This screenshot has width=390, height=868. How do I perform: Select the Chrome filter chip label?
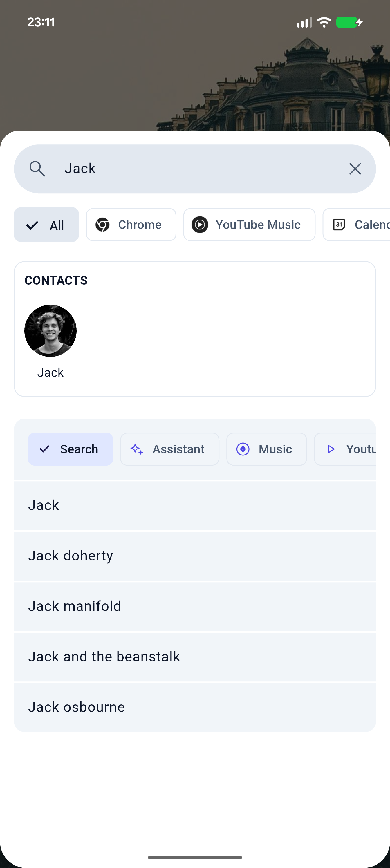click(140, 225)
